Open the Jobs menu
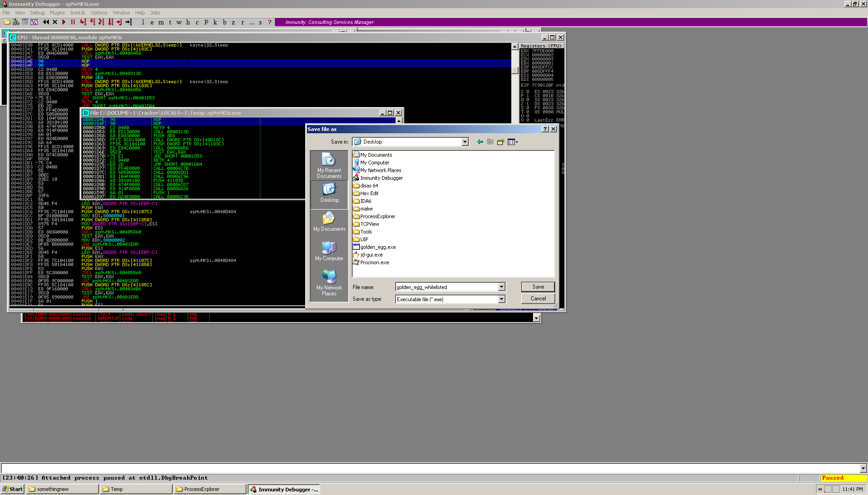868x495 pixels. pyautogui.click(x=155, y=13)
